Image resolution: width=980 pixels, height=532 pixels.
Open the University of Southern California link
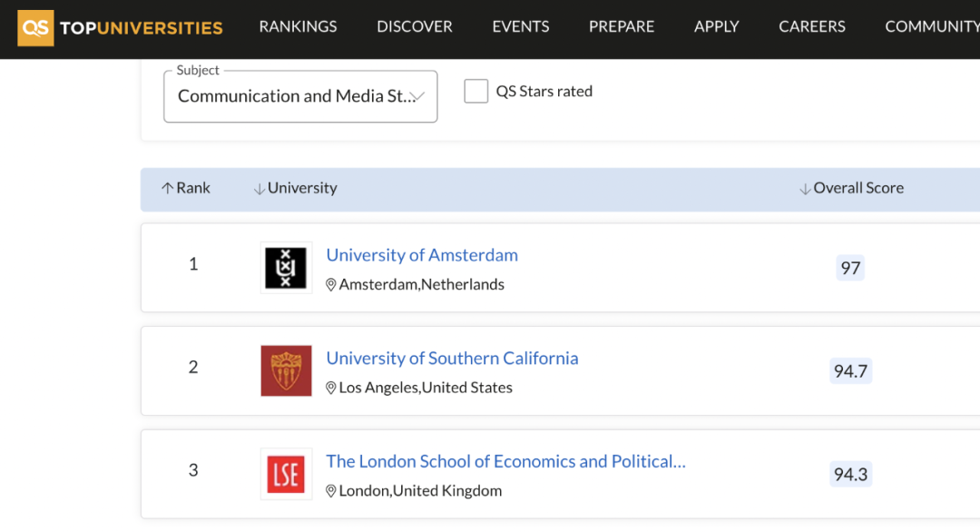tap(453, 359)
